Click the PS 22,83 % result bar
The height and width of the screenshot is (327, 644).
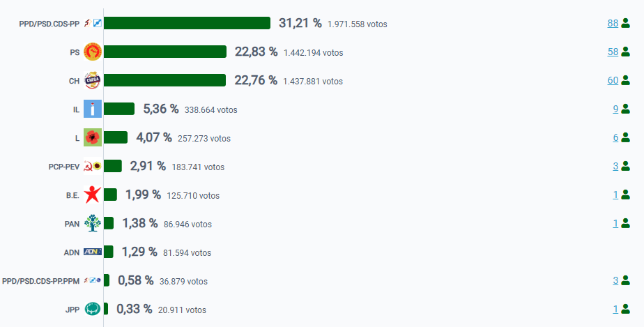pyautogui.click(x=165, y=52)
